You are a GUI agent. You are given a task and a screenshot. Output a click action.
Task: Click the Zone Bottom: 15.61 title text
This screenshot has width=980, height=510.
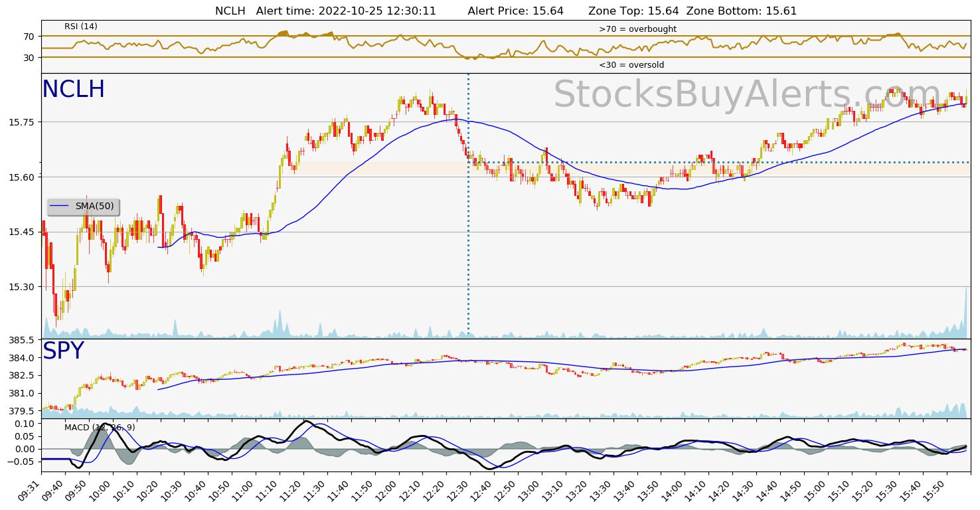[742, 11]
